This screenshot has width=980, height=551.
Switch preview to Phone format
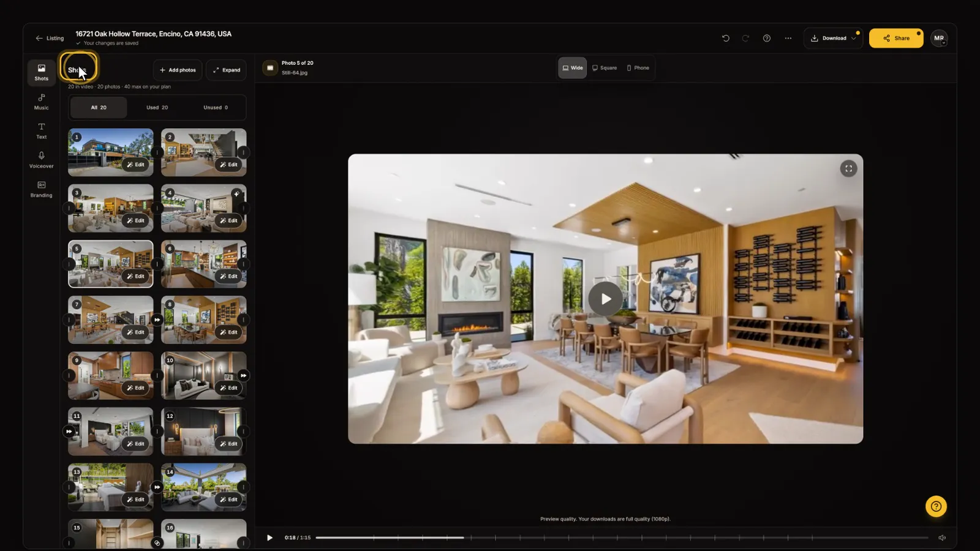pyautogui.click(x=638, y=68)
